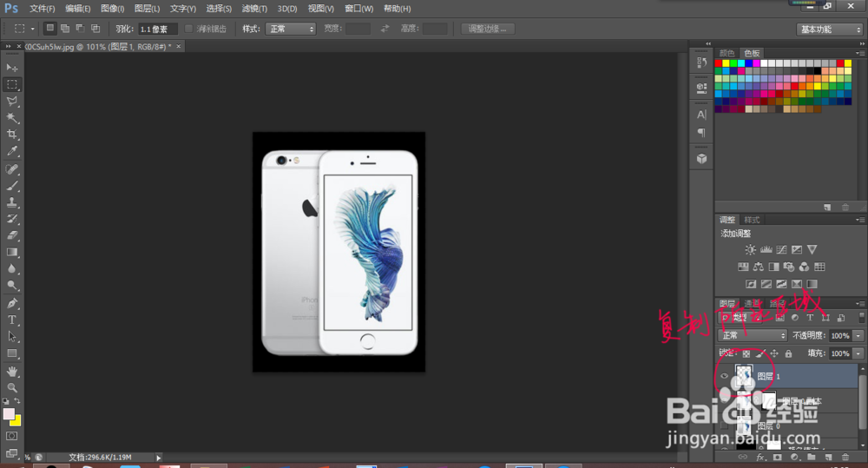Create a new group folder icon
This screenshot has width=868, height=468.
(811, 458)
